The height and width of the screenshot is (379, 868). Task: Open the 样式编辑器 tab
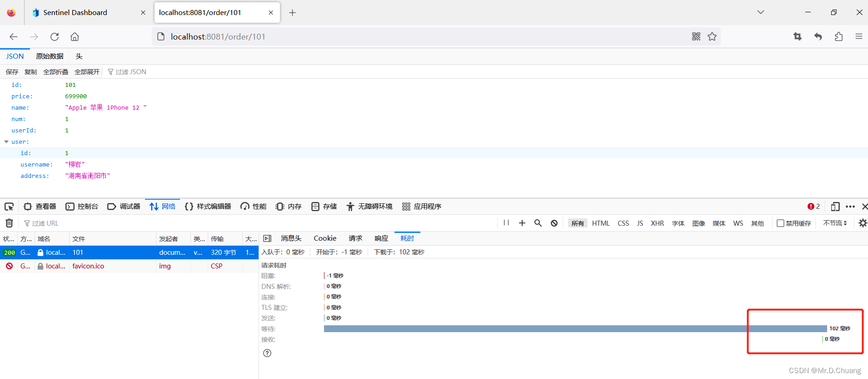click(x=208, y=207)
